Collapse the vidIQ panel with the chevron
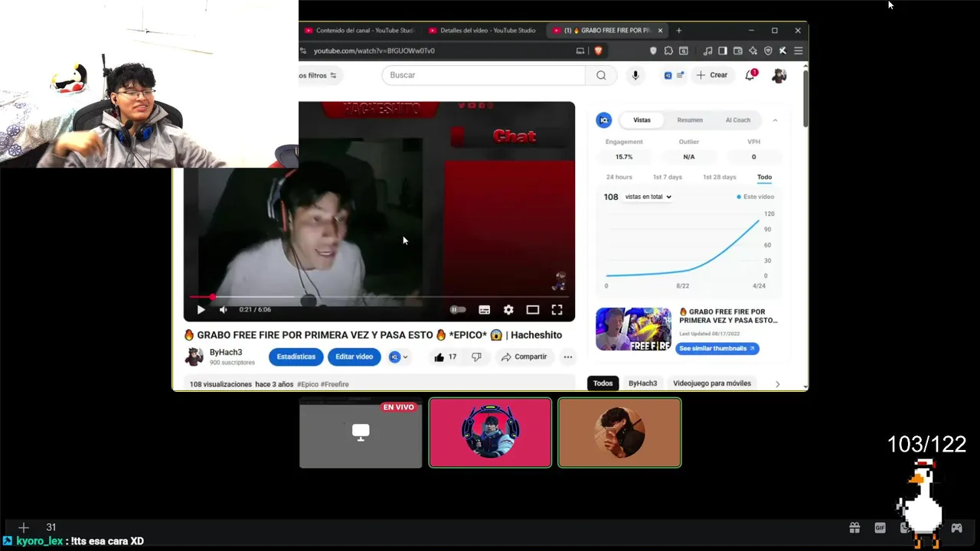Image resolution: width=980 pixels, height=551 pixels. [775, 120]
